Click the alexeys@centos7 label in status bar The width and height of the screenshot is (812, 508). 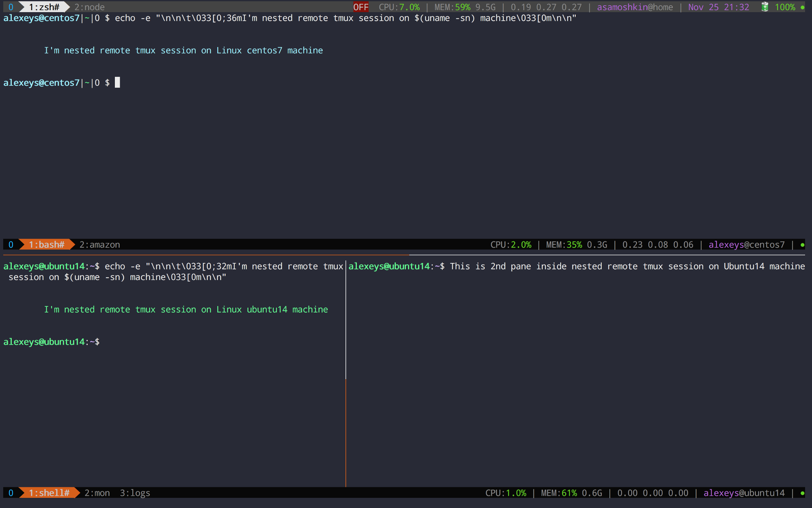pyautogui.click(x=746, y=245)
